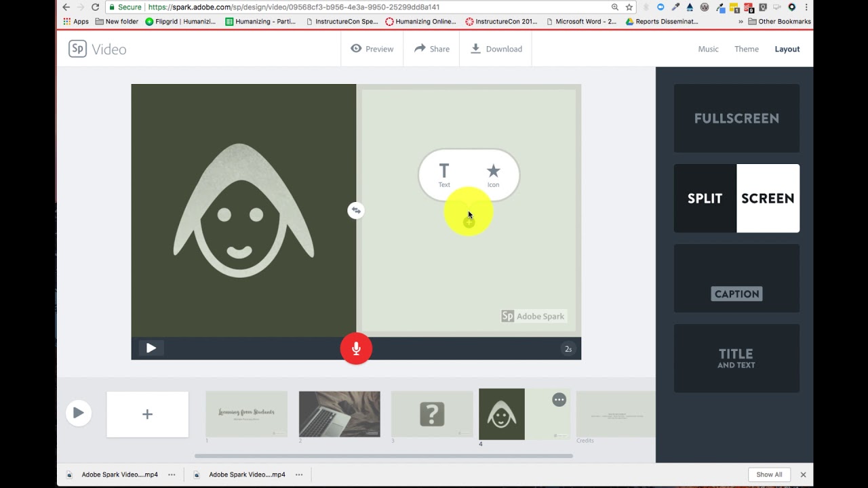Screen dimensions: 868x488
Task: Click the swap-sides icon between the split panels
Action: tap(356, 210)
